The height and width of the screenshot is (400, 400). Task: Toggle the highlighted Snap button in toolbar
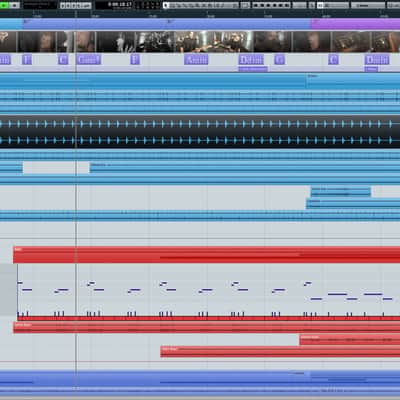(320, 5)
